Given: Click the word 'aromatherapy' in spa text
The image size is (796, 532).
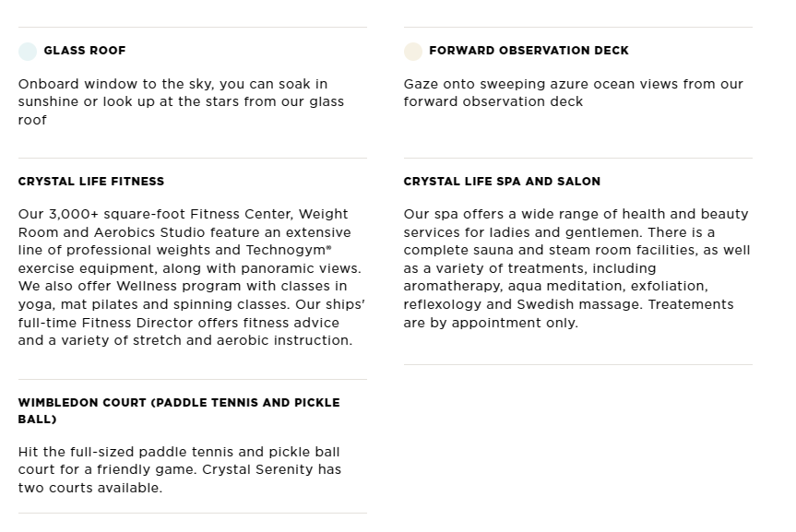Looking at the screenshot, I should [x=453, y=287].
